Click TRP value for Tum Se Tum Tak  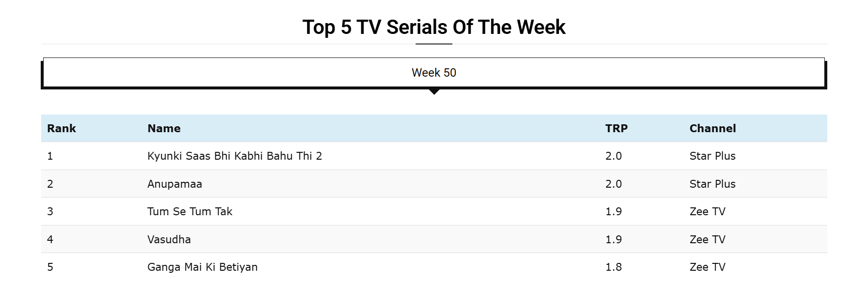pos(613,212)
